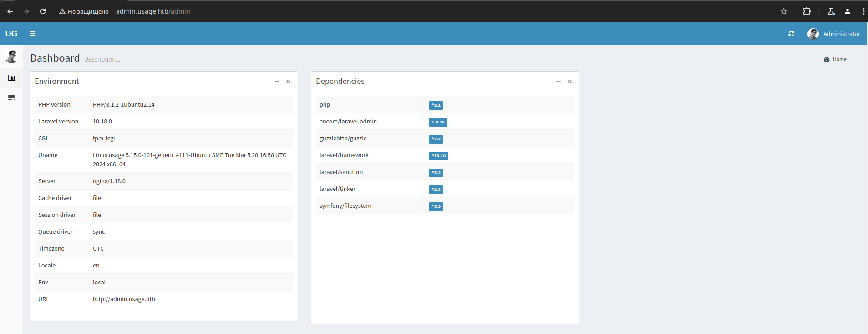Click the Environment panel title
868x334 pixels.
[57, 81]
